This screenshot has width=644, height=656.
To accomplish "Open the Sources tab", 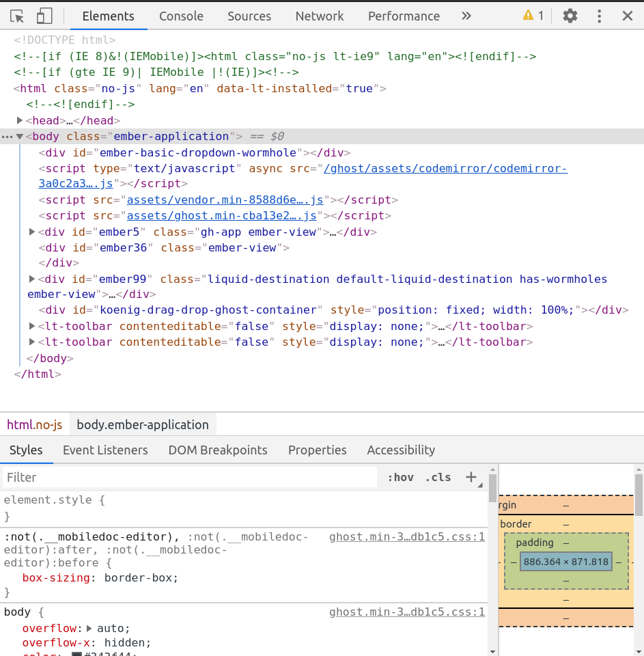I will click(x=249, y=16).
